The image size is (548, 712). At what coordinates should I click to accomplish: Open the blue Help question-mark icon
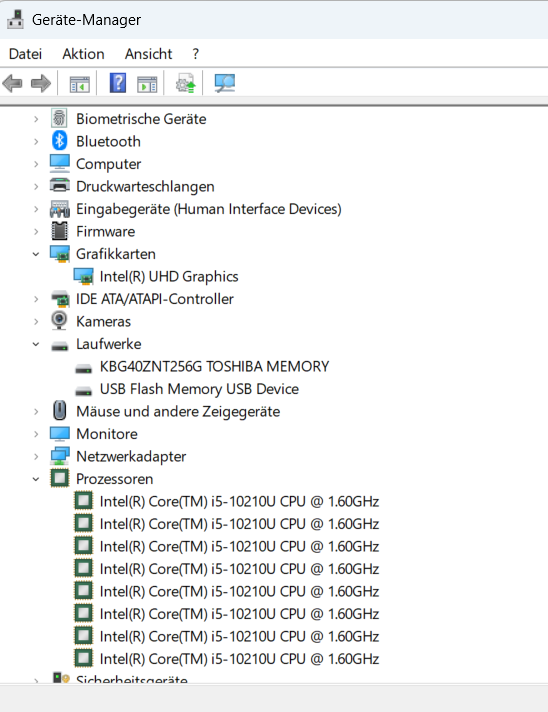pyautogui.click(x=118, y=83)
